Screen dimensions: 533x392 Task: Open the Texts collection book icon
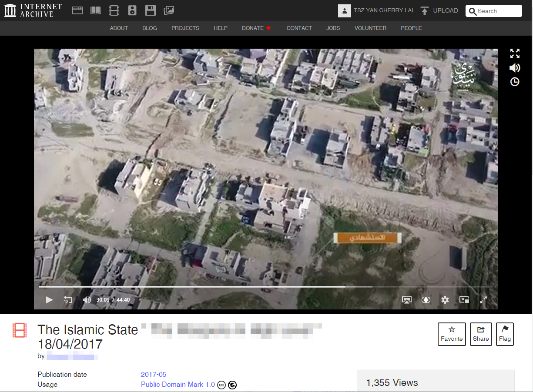[x=95, y=10]
